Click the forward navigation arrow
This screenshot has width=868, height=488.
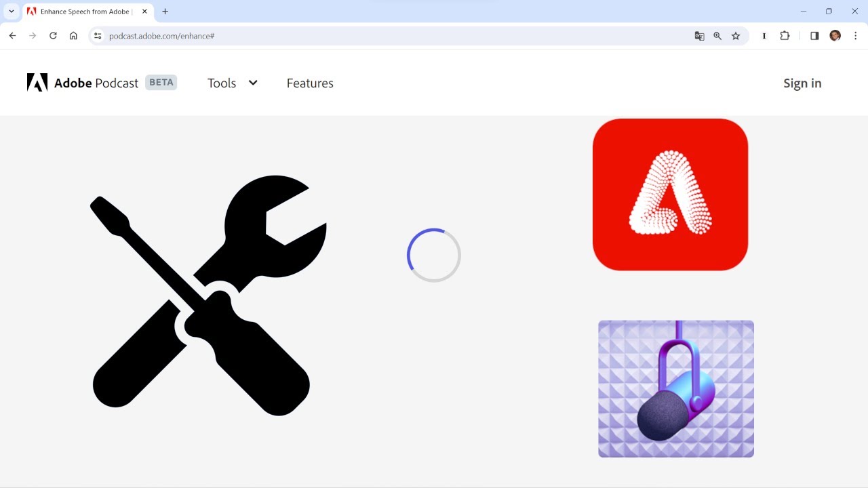click(x=33, y=36)
